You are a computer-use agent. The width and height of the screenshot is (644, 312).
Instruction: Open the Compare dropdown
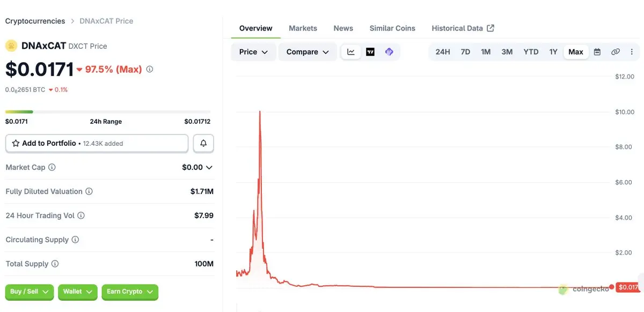coord(308,52)
